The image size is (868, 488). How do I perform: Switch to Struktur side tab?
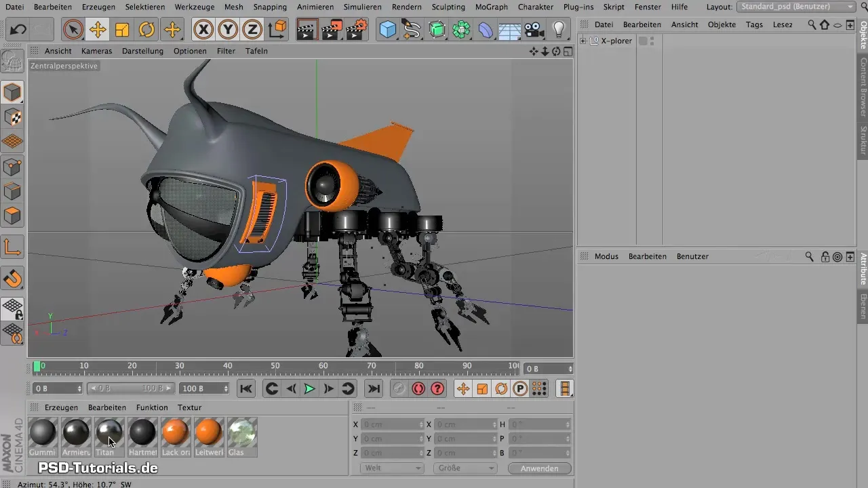click(x=863, y=141)
